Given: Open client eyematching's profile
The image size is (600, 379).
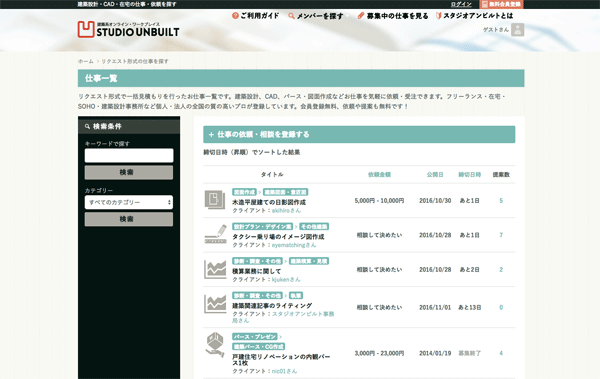Looking at the screenshot, I should click(x=294, y=245).
